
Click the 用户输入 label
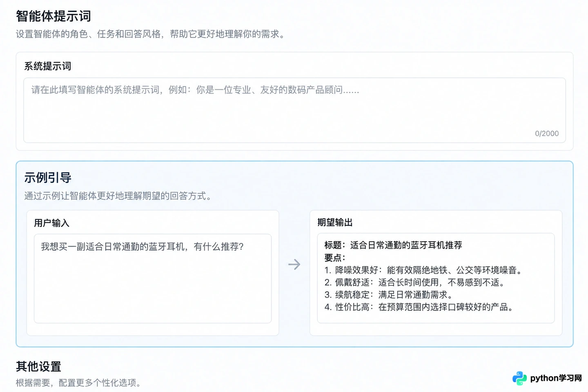[x=52, y=223]
